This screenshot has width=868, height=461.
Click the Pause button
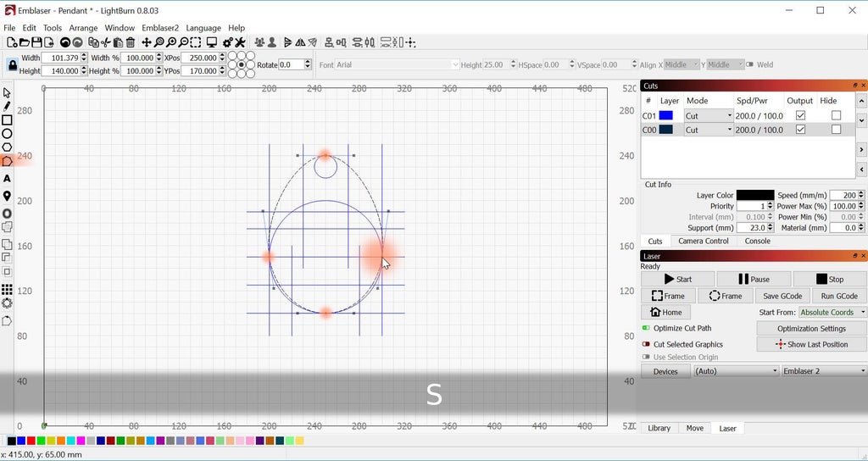(754, 279)
